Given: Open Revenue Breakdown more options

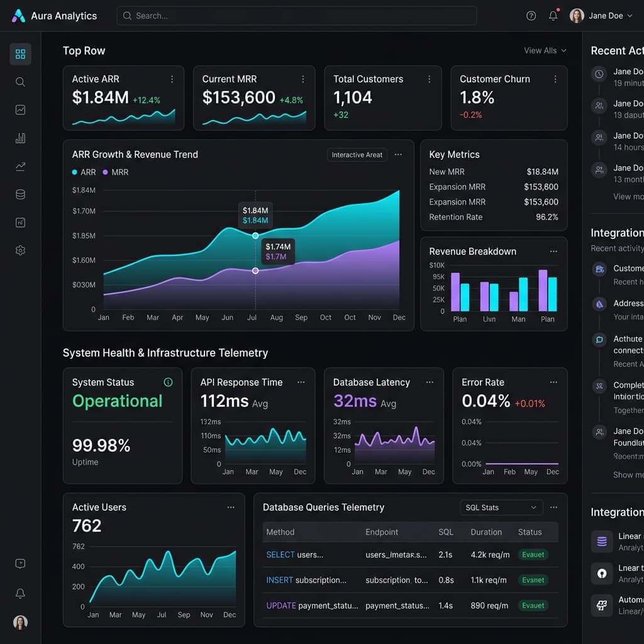Looking at the screenshot, I should pos(553,252).
